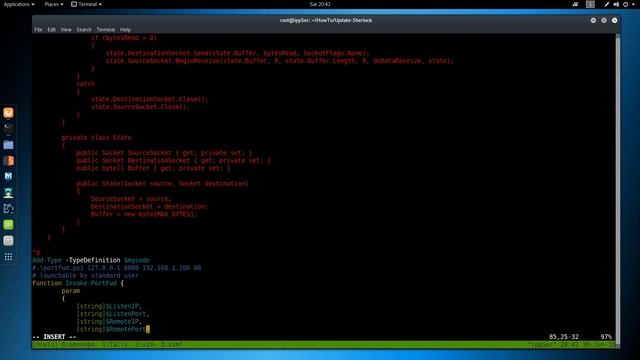Open the clock showing Sat 20:42
Image resolution: width=640 pixels, height=360 pixels.
(320, 4)
